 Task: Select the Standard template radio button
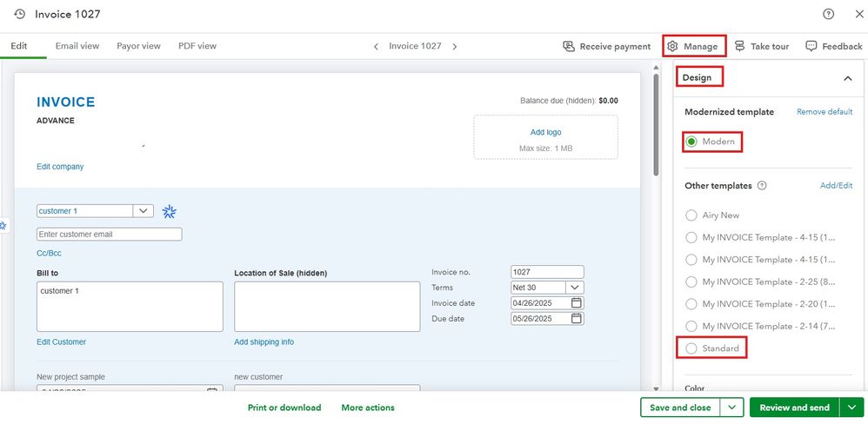691,348
